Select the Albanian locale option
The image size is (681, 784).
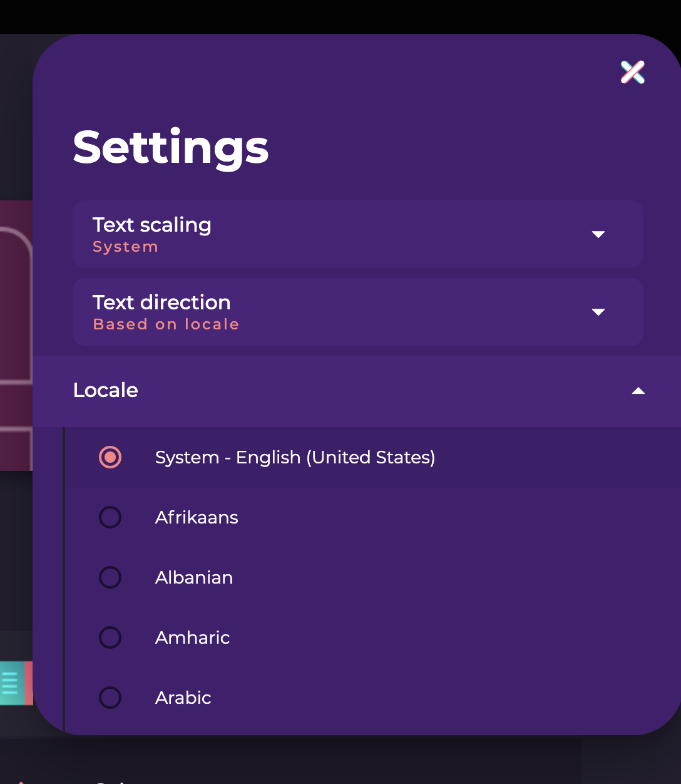pyautogui.click(x=194, y=577)
